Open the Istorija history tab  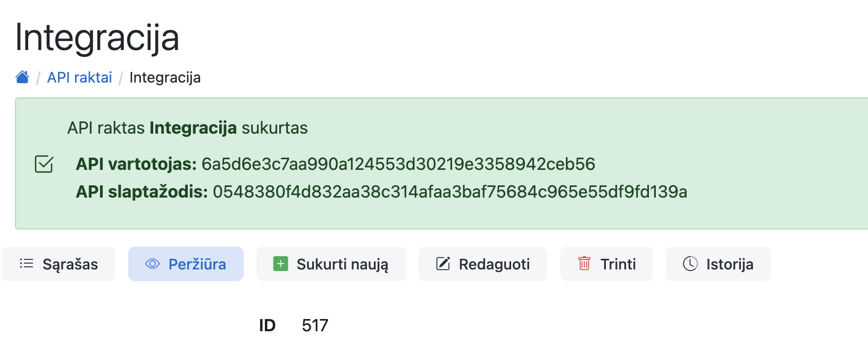(x=729, y=264)
